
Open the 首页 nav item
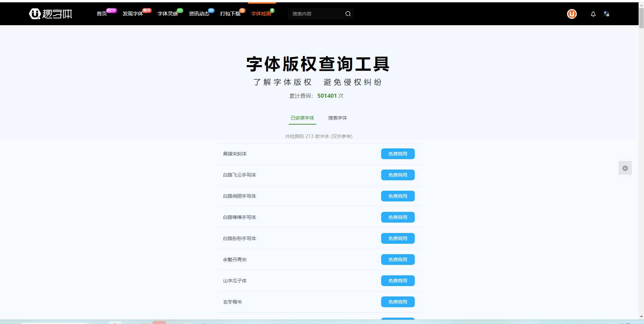point(102,14)
